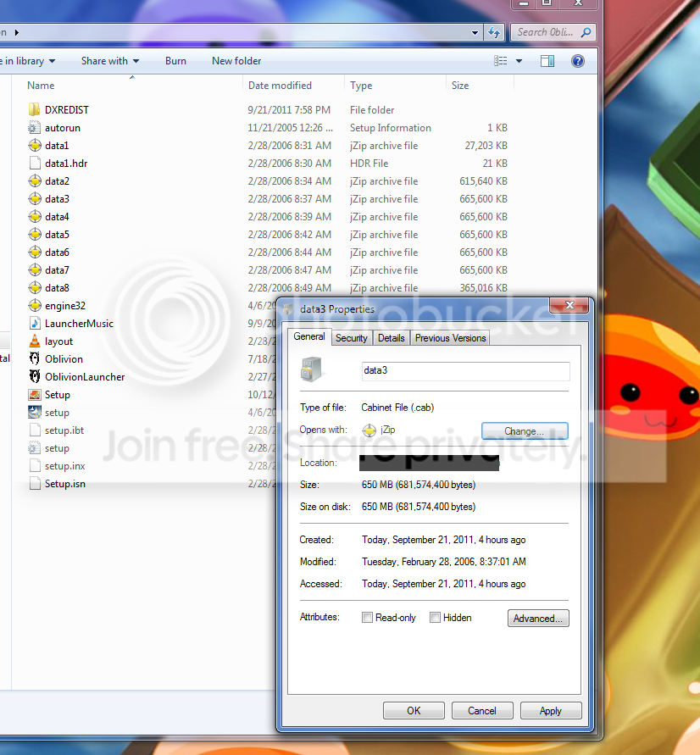Select the DXREDIST folder icon
Screen dimensions: 700x755
click(34, 110)
